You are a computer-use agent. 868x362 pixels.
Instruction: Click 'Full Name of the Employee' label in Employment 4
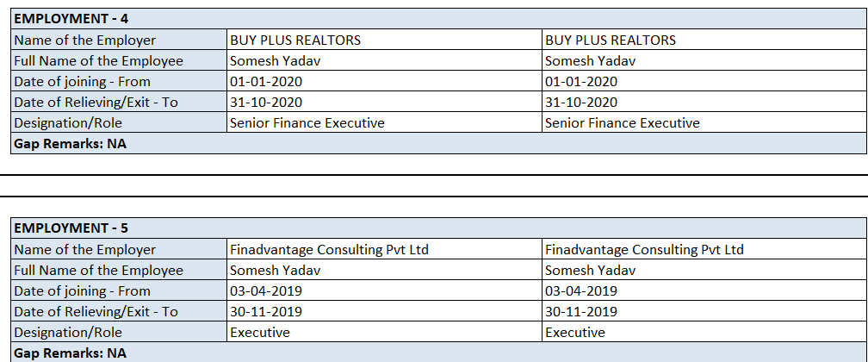pos(99,60)
